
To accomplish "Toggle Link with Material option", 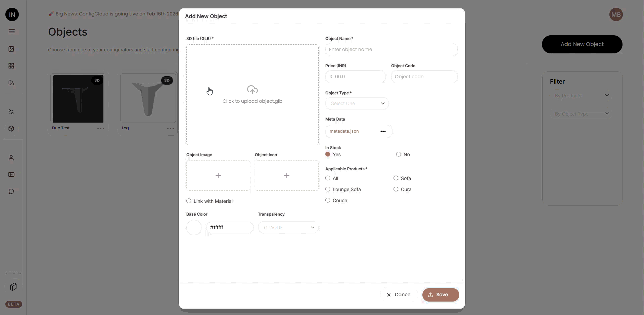I will (x=189, y=201).
